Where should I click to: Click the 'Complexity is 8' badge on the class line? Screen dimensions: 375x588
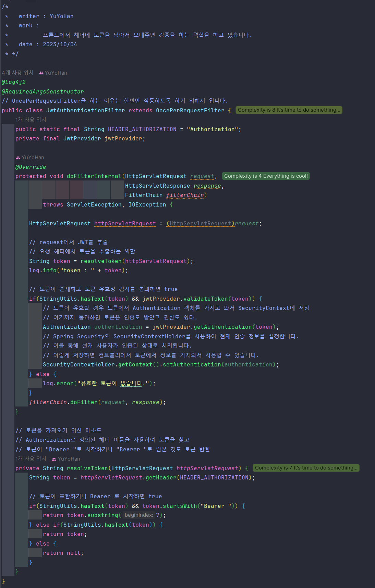289,110
